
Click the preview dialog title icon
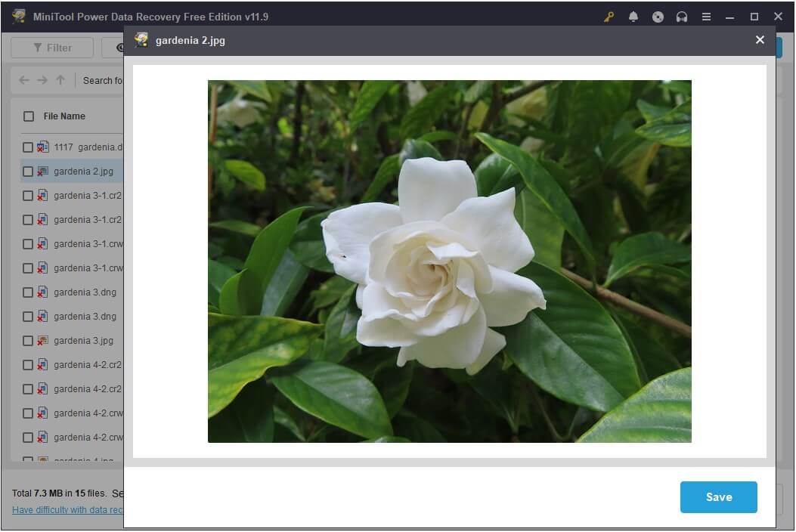(141, 40)
